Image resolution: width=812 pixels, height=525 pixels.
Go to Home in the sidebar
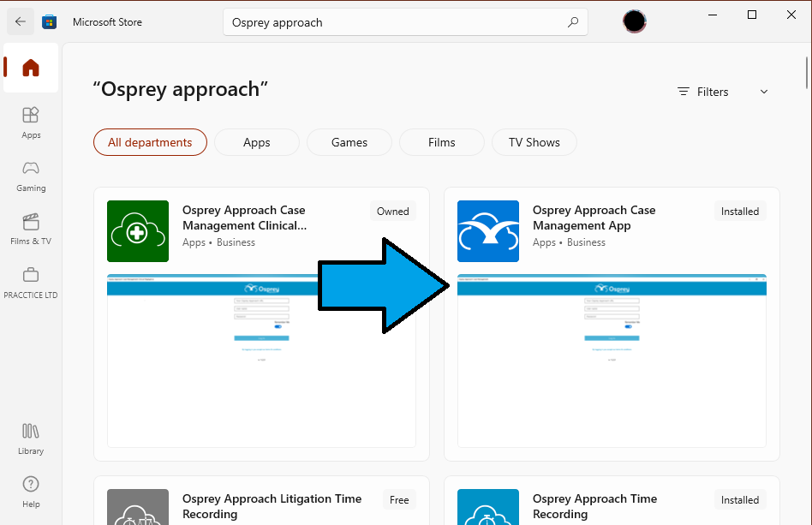(31, 68)
